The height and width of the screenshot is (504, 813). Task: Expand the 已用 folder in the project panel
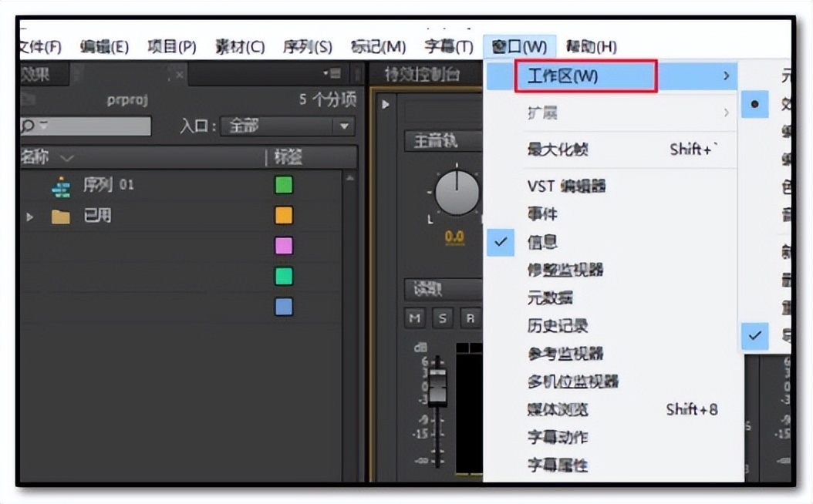pyautogui.click(x=29, y=216)
